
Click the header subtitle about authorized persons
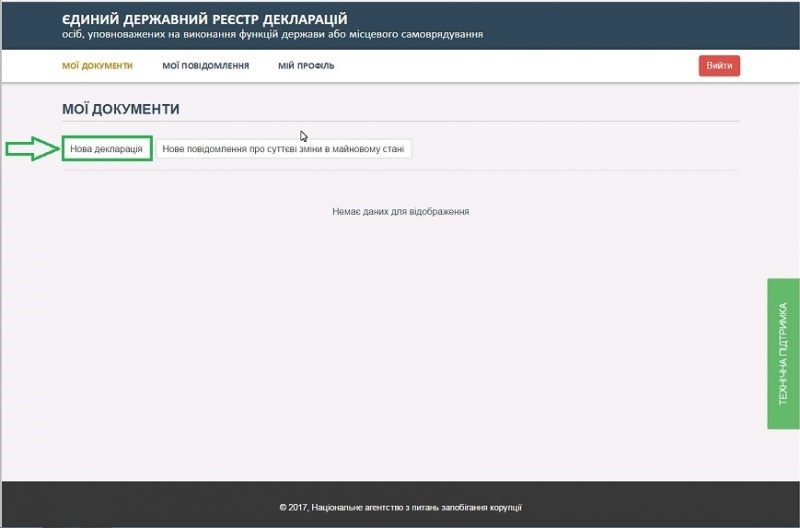coord(272,35)
